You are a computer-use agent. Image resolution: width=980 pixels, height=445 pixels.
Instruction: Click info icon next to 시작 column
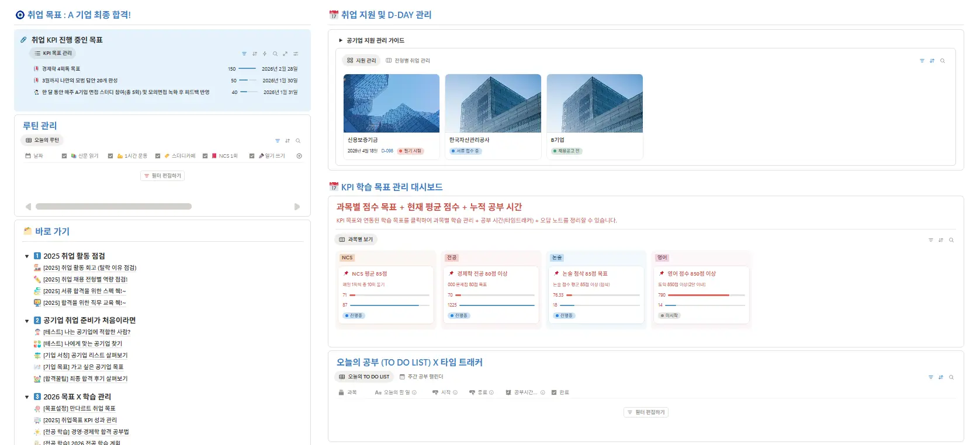(x=455, y=392)
